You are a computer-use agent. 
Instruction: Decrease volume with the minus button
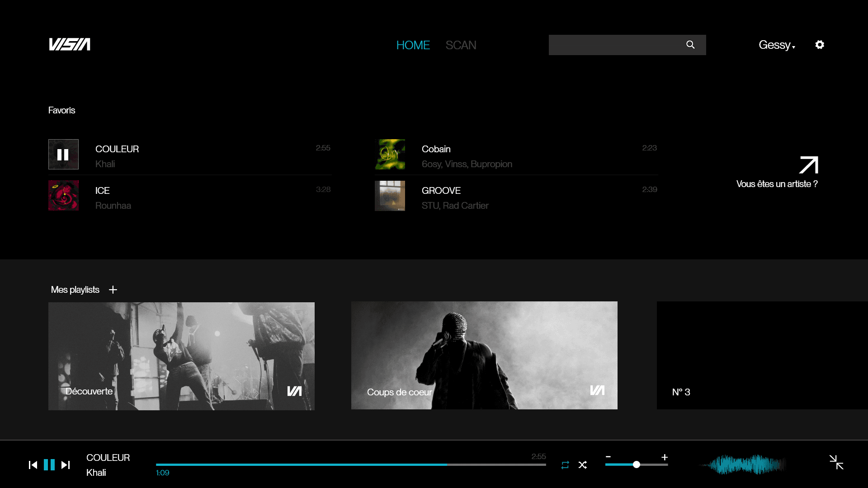608,457
